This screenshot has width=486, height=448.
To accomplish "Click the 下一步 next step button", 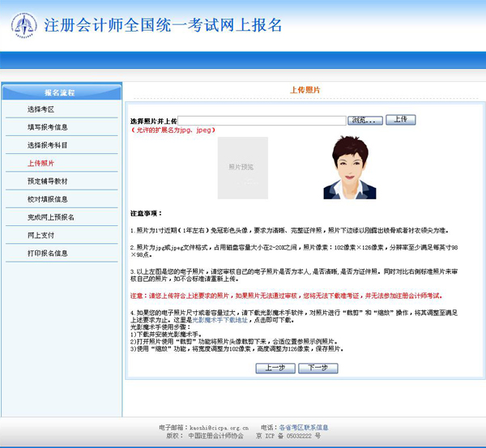I will pyautogui.click(x=318, y=369).
